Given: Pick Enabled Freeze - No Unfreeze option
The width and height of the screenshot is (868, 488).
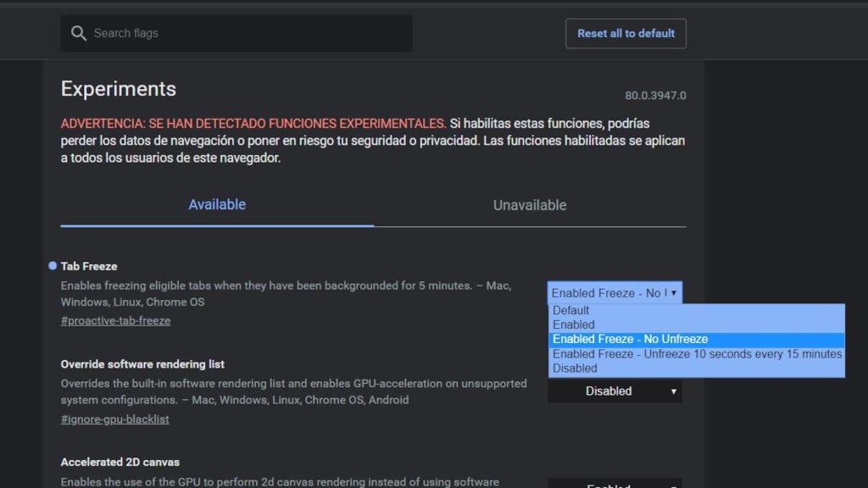Looking at the screenshot, I should [x=630, y=339].
